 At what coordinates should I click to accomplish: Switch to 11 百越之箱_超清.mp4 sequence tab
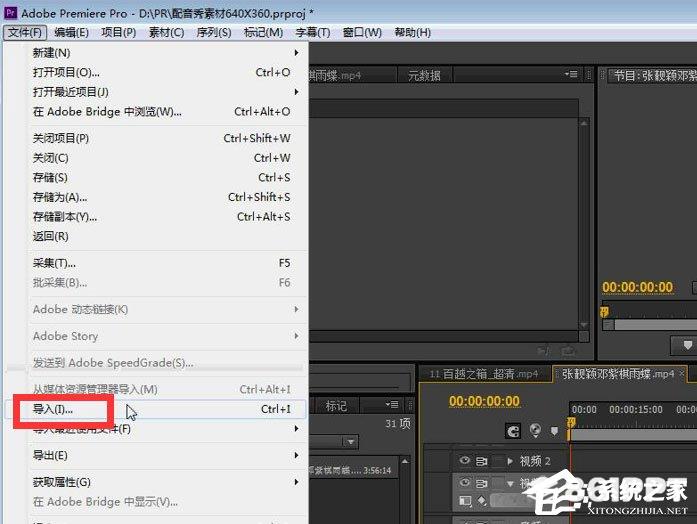click(484, 374)
